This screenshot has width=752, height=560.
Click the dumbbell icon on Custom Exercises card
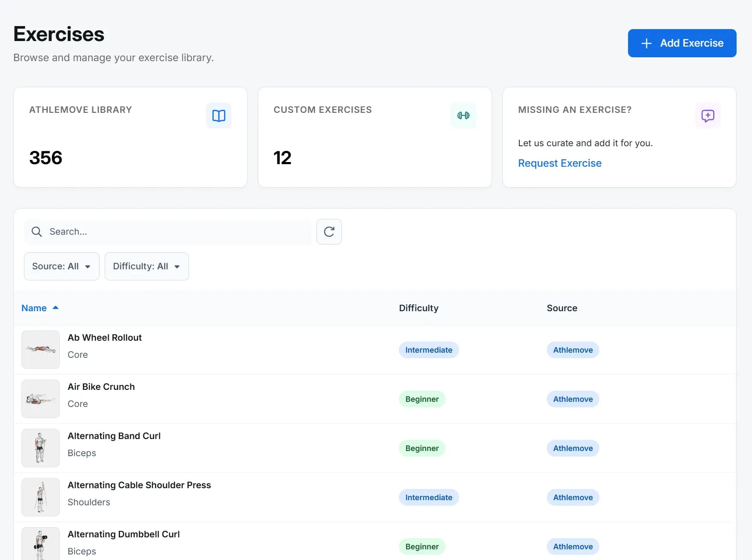pyautogui.click(x=463, y=115)
